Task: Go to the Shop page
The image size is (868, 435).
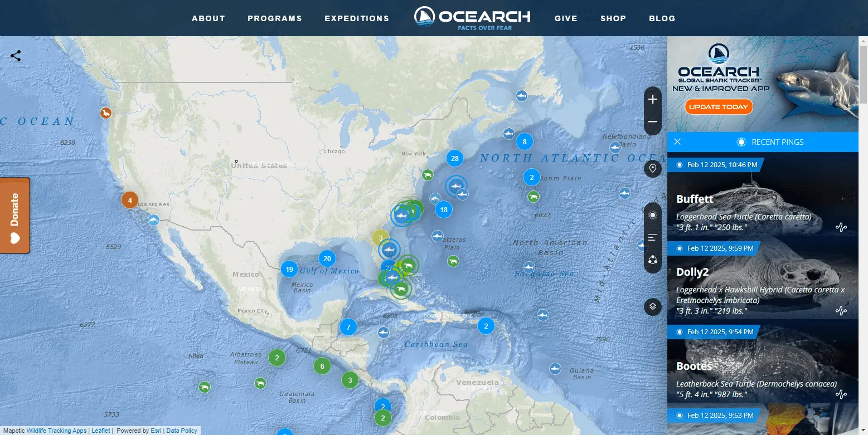Action: 613,18
